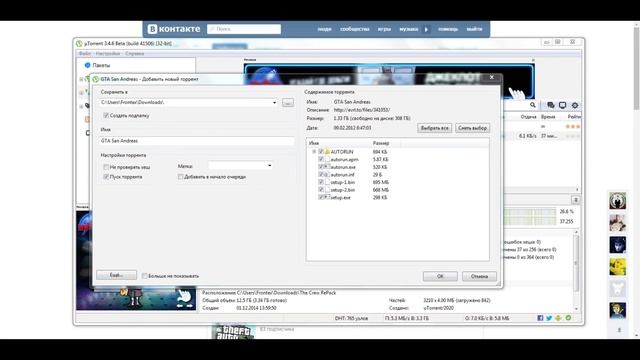The width and height of the screenshot is (640, 360).
Task: Open uTorrent settings gear icon
Action: [x=575, y=105]
